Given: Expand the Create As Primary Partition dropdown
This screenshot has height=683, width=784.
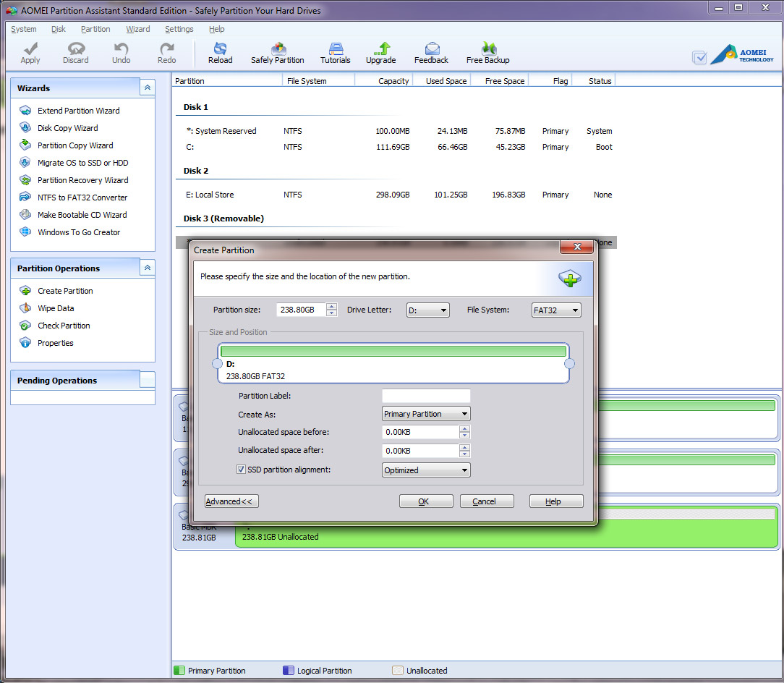Looking at the screenshot, I should (x=426, y=414).
